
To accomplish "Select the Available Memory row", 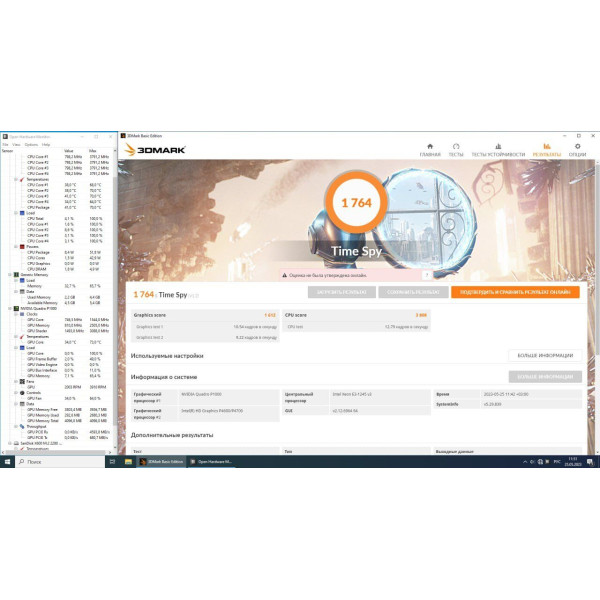I will [57, 303].
